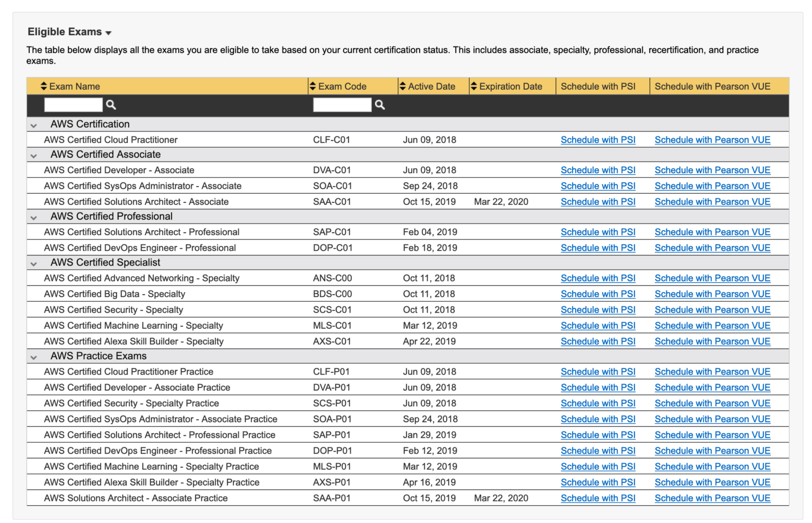Schedule Alexa Practice AXS-P01 with Pearson VUE
This screenshot has height=523, width=812.
(x=712, y=482)
